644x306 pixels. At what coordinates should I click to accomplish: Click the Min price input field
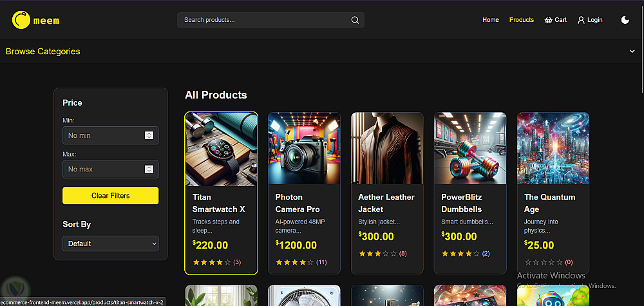(103, 135)
